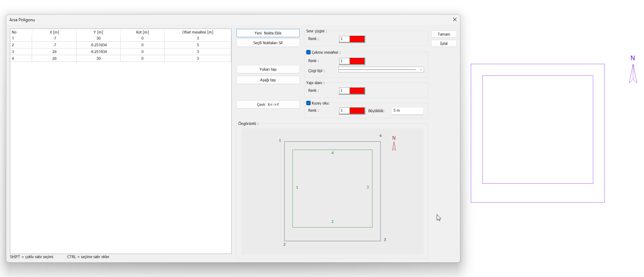Pick the Yapı alanı color swatch
Viewport: 644px width, 277px height.
[352, 91]
